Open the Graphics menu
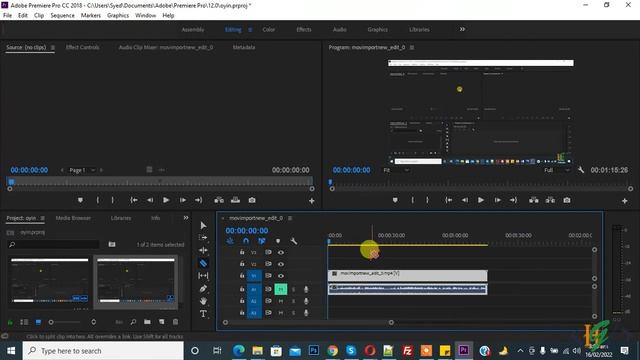This screenshot has height=360, width=640. point(118,16)
